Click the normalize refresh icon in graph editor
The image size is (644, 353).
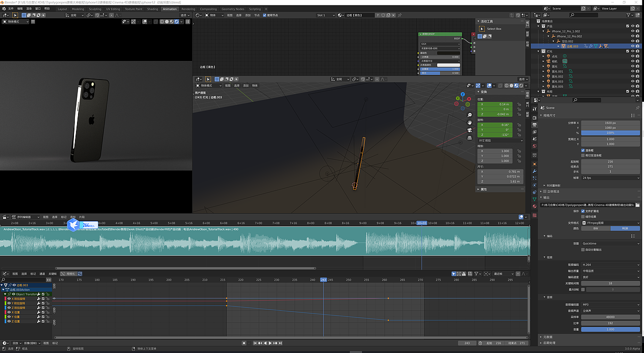point(79,273)
